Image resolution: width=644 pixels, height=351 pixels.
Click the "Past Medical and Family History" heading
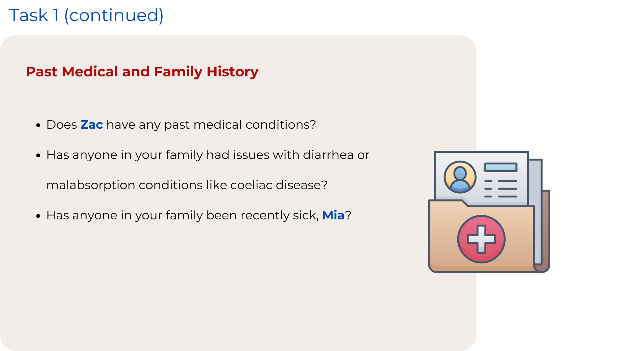(x=142, y=71)
